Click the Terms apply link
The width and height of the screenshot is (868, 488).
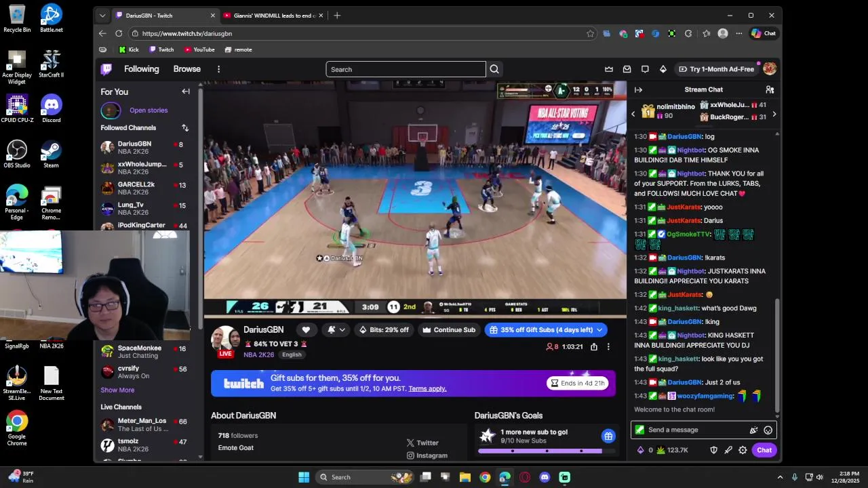(x=427, y=388)
